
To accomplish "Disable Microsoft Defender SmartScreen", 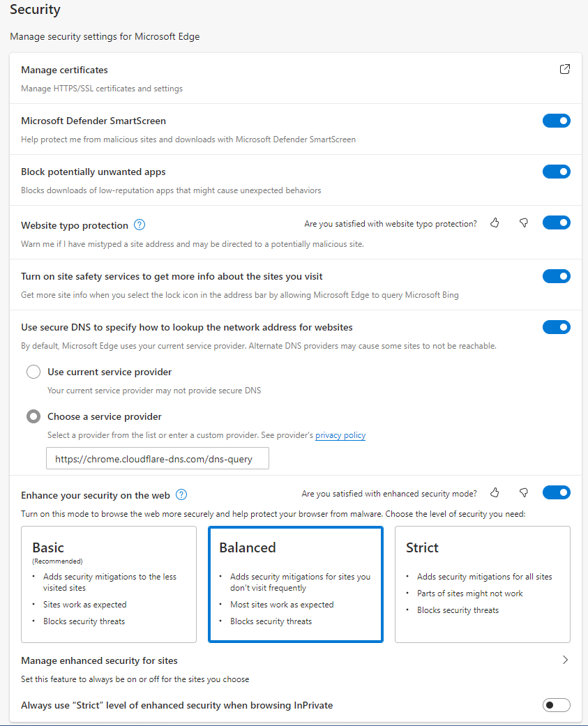I will [556, 120].
